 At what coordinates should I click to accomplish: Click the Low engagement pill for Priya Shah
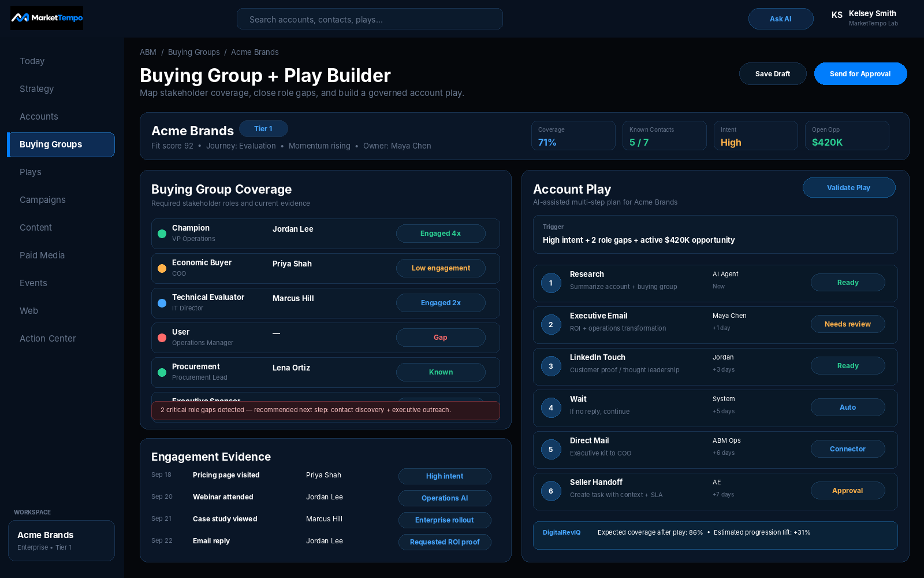(x=441, y=268)
